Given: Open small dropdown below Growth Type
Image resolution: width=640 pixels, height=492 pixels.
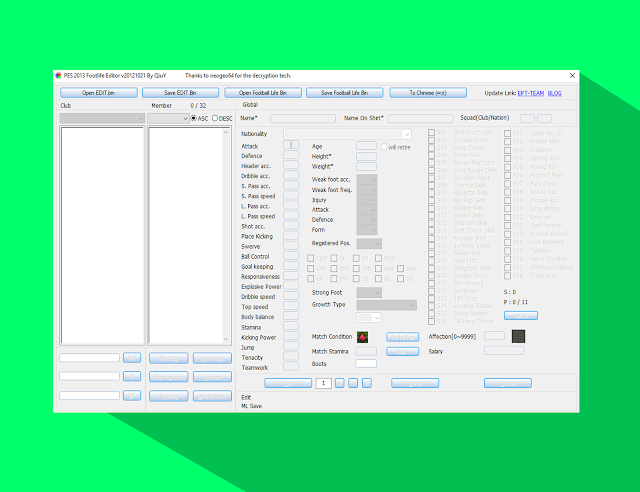Looking at the screenshot, I should tap(369, 317).
